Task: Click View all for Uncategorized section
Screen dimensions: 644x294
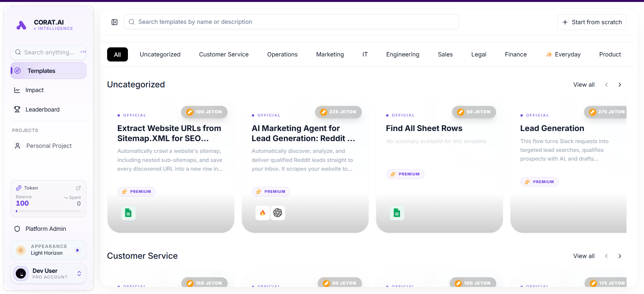Action: pos(584,85)
